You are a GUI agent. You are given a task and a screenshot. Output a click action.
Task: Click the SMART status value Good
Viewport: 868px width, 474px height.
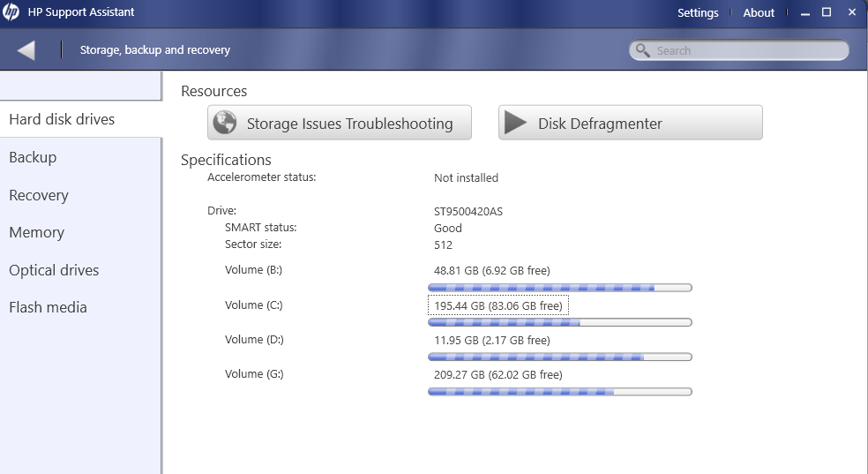tap(448, 228)
